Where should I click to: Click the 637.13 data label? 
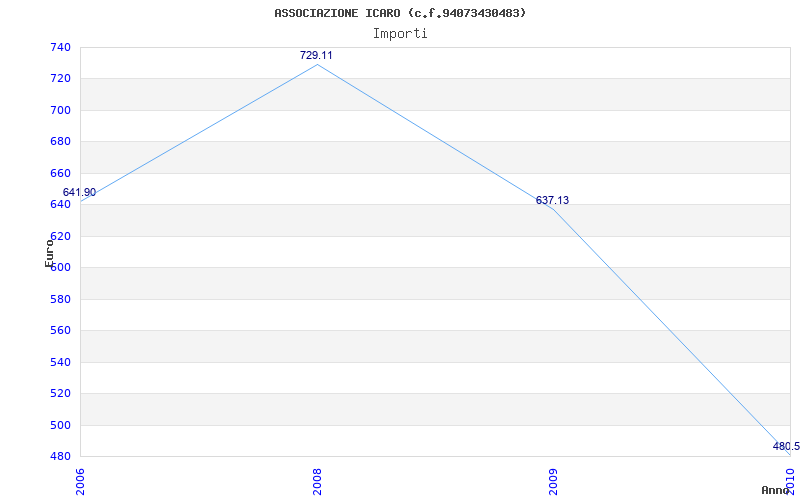pyautogui.click(x=552, y=201)
